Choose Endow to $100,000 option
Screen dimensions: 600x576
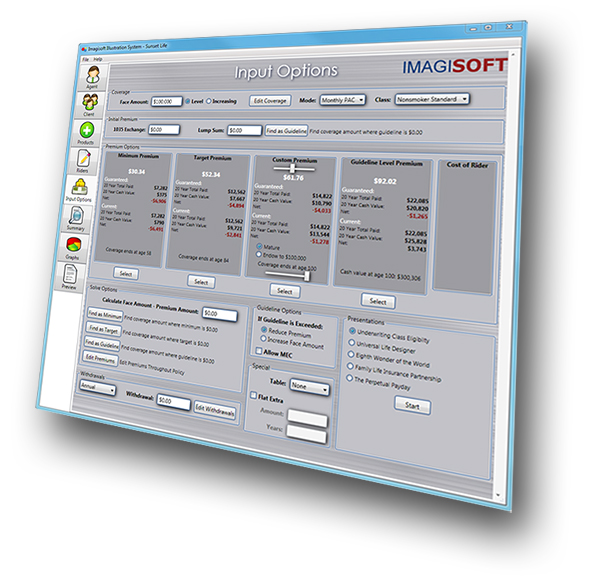[258, 255]
